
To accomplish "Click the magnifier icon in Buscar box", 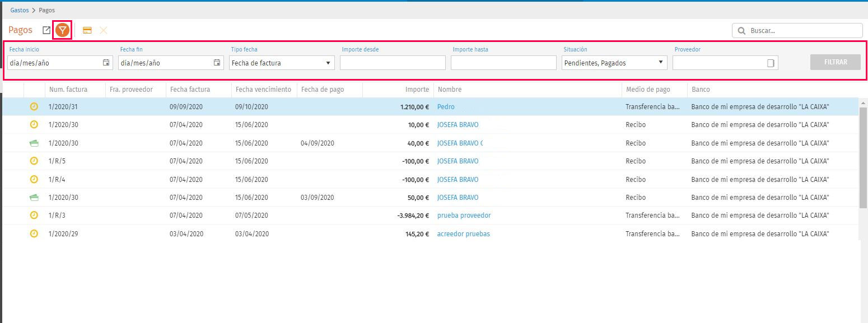I will 741,31.
